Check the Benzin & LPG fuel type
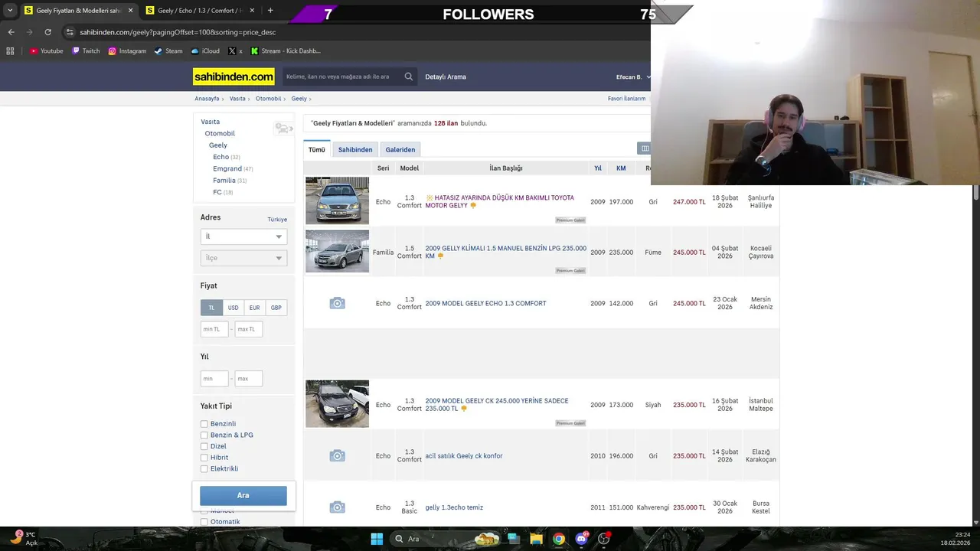The height and width of the screenshot is (551, 980). pyautogui.click(x=204, y=435)
